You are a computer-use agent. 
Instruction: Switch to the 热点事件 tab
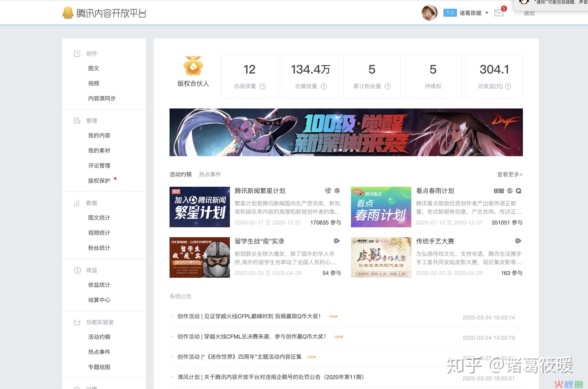tap(210, 174)
